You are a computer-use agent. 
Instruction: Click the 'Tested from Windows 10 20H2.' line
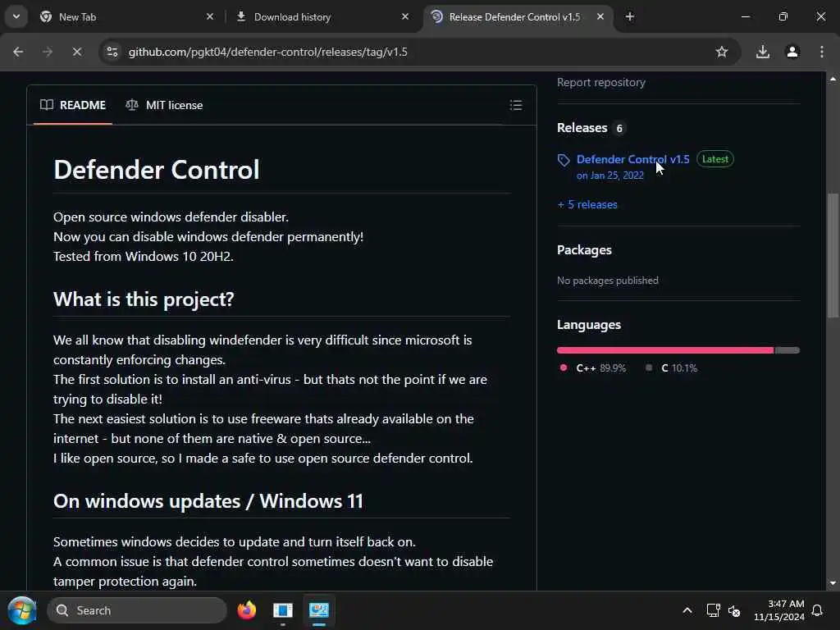[143, 256]
